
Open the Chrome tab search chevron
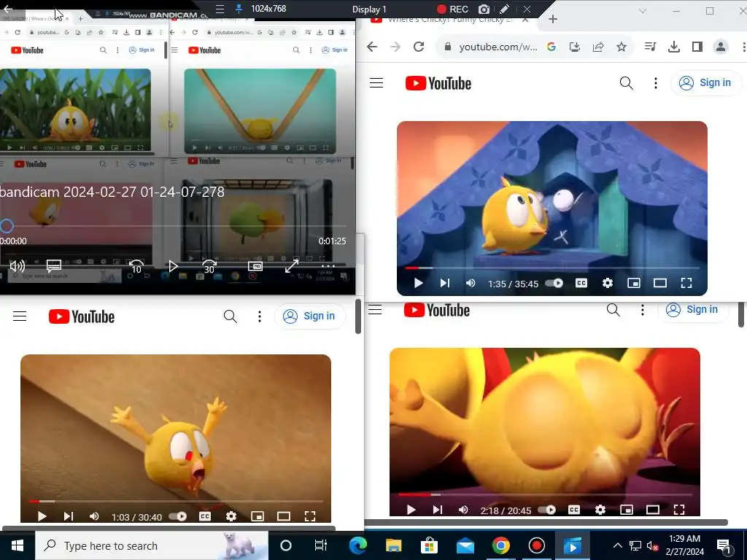pyautogui.click(x=642, y=10)
